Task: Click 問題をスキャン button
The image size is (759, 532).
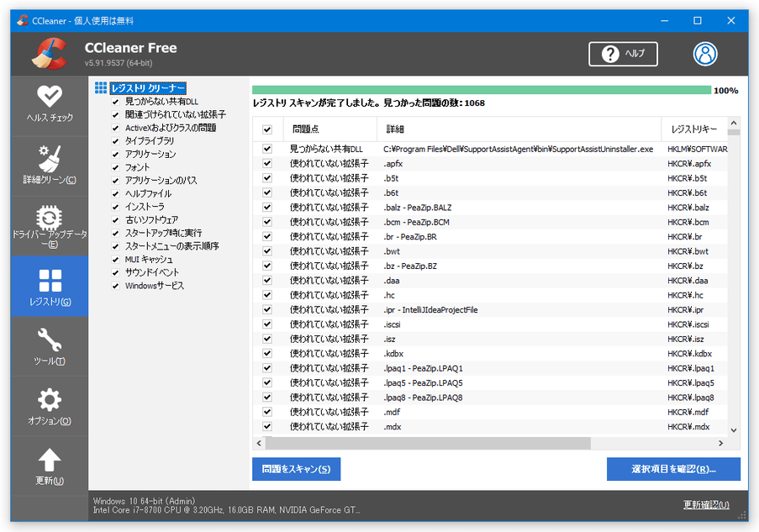Action: pyautogui.click(x=296, y=469)
